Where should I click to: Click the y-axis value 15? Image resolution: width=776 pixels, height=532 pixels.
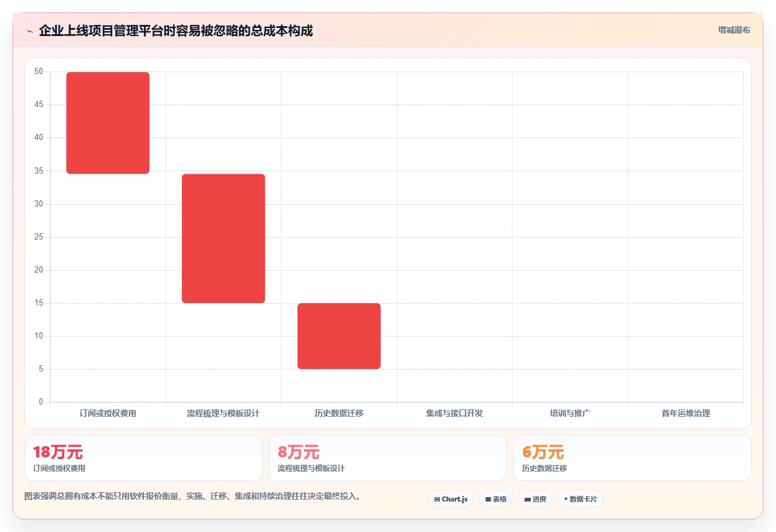pyautogui.click(x=39, y=303)
